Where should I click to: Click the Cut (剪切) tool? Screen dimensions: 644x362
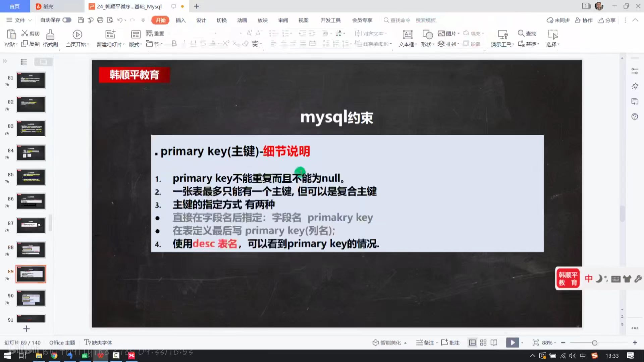click(31, 33)
